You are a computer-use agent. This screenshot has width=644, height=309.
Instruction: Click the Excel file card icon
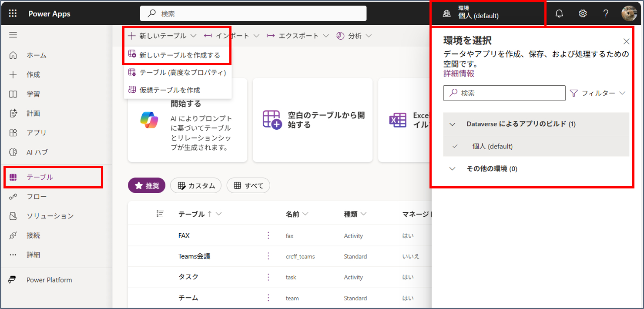(x=397, y=120)
